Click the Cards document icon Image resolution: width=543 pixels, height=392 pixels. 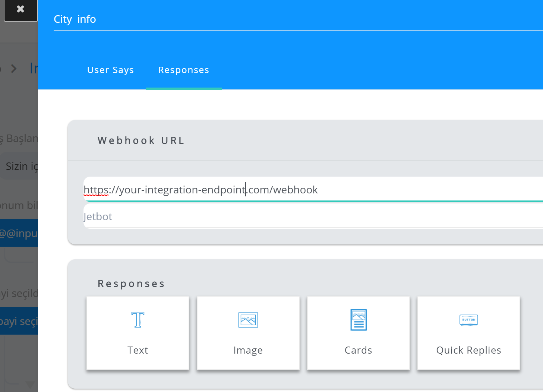pos(359,320)
